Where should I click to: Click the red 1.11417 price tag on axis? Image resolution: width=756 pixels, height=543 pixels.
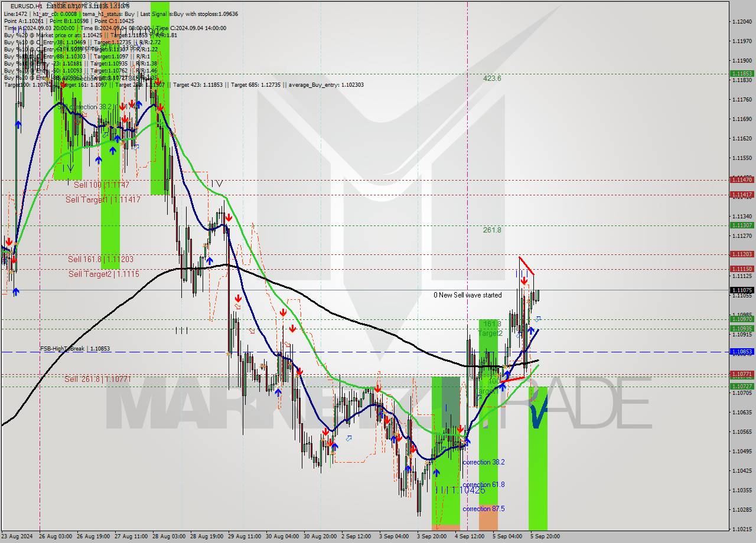tap(742, 194)
